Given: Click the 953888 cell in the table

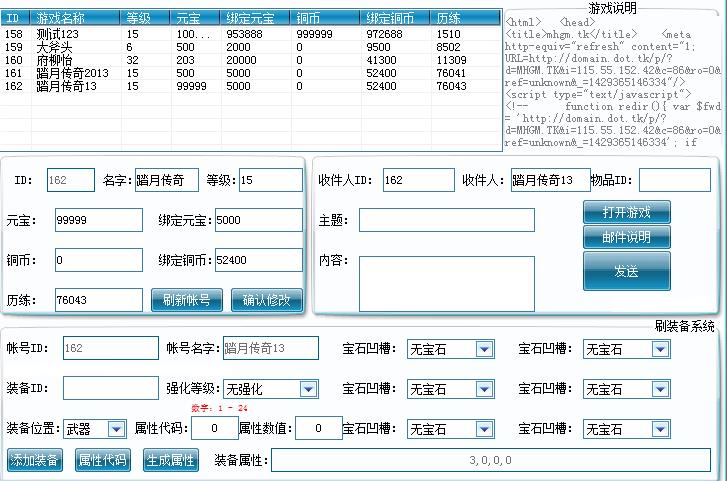Looking at the screenshot, I should pyautogui.click(x=244, y=34).
